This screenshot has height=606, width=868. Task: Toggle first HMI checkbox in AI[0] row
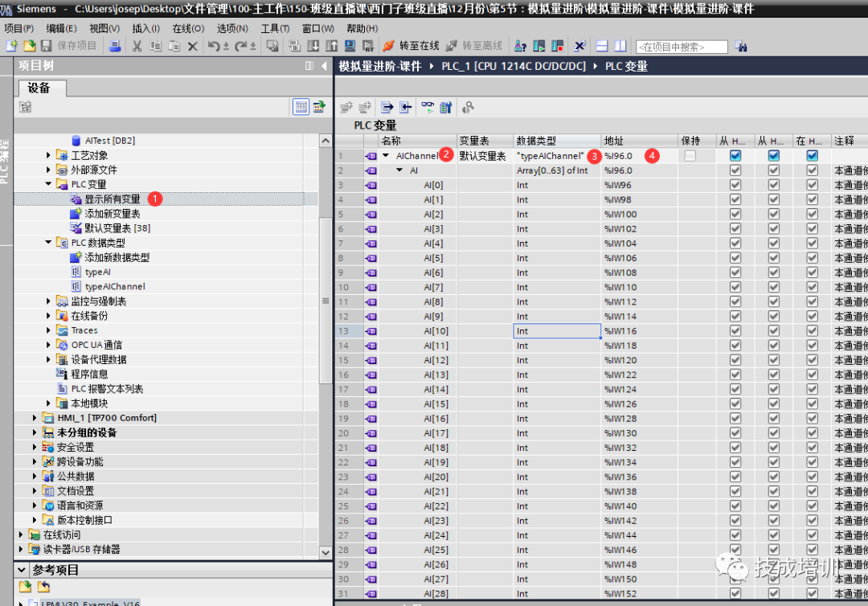click(x=735, y=185)
